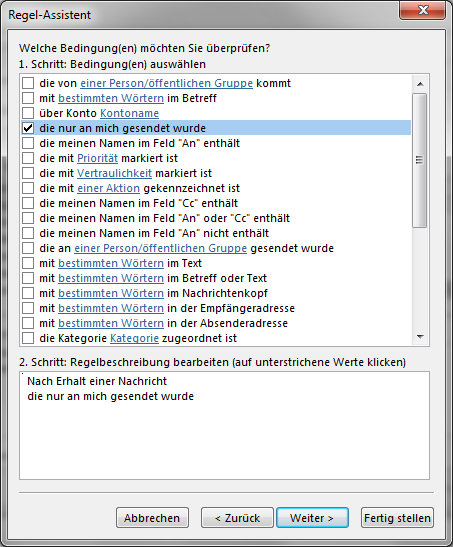Enable 'die Kategorie Kategorie zugeordnet ist' checkbox

pyautogui.click(x=28, y=338)
